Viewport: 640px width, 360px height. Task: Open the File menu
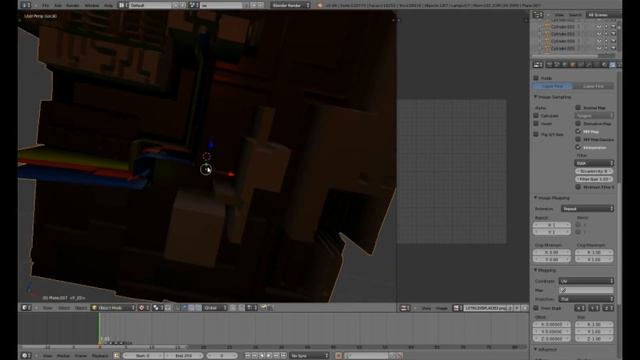pos(46,6)
